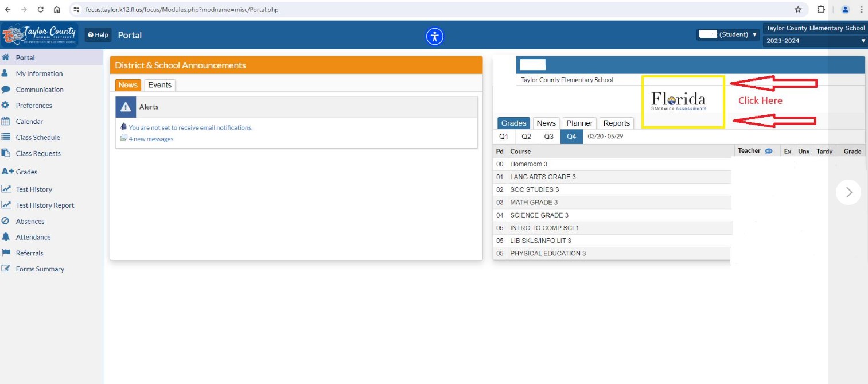Click the Taylor County district logo
The image size is (868, 384).
pyautogui.click(x=40, y=35)
